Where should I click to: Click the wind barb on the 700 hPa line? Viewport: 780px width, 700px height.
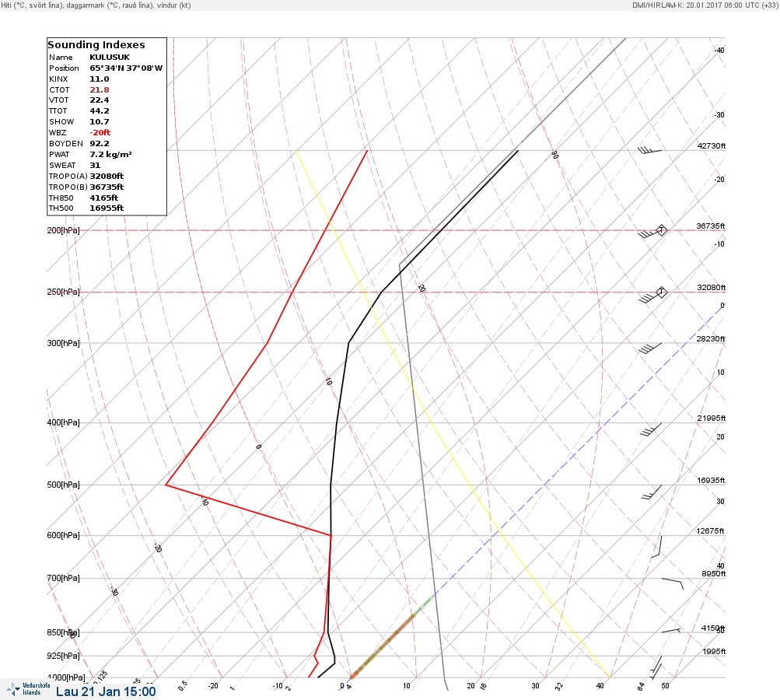(x=673, y=583)
